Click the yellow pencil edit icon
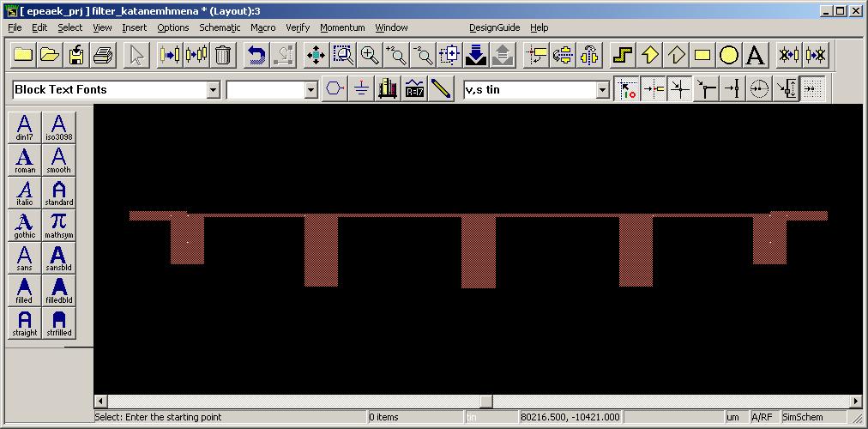Screen dimensions: 868x429 click(x=441, y=88)
